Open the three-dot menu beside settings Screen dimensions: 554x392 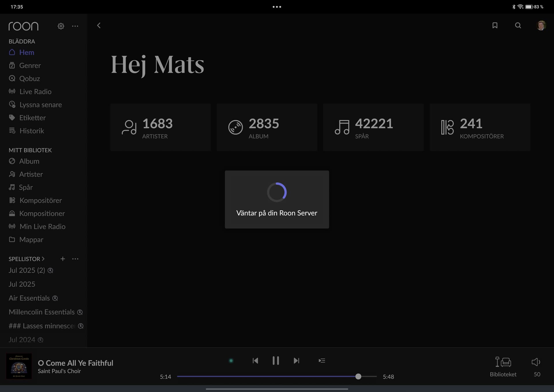click(x=75, y=26)
